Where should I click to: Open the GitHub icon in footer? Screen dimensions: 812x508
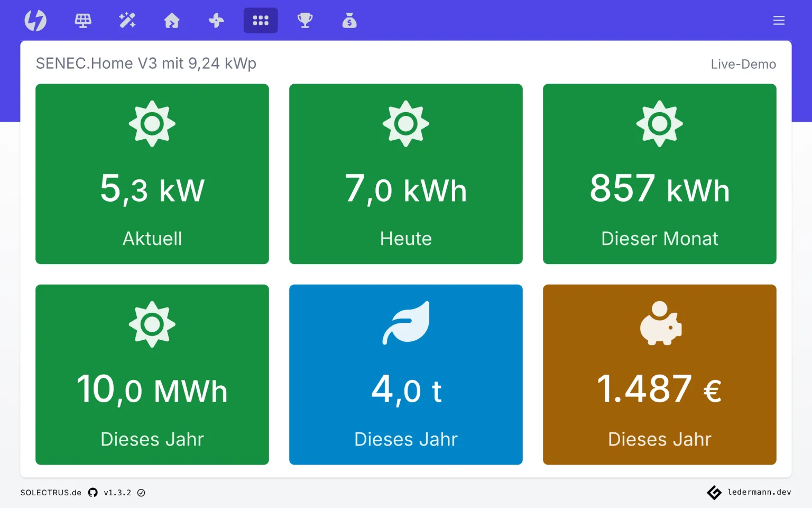[x=93, y=493]
